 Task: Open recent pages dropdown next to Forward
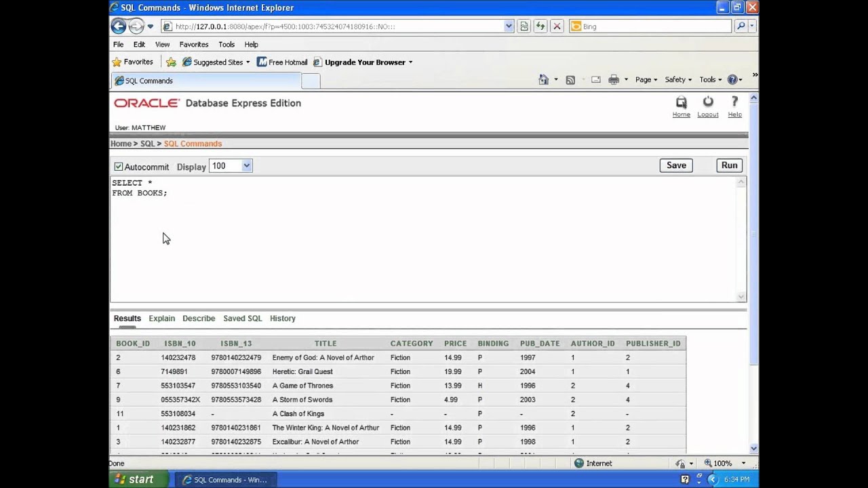pos(151,26)
